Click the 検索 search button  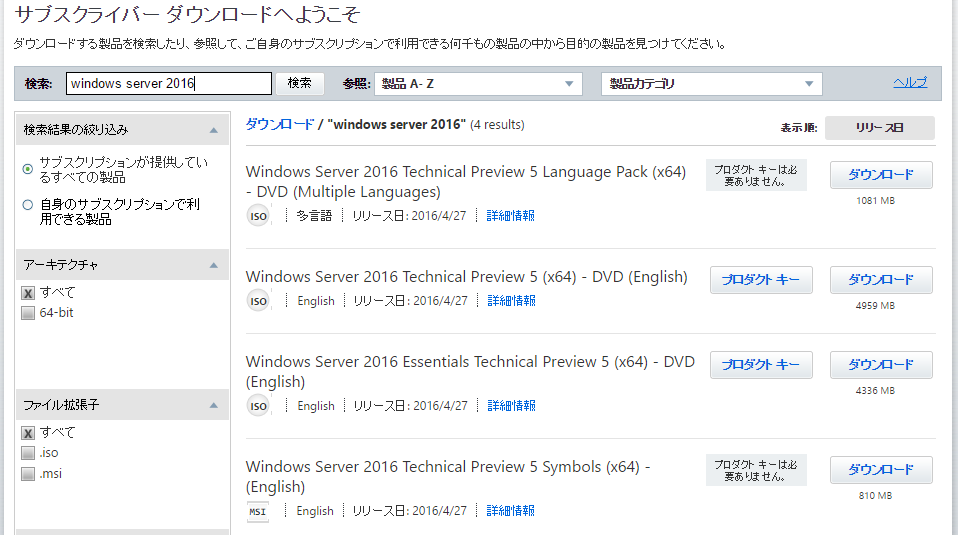[300, 83]
